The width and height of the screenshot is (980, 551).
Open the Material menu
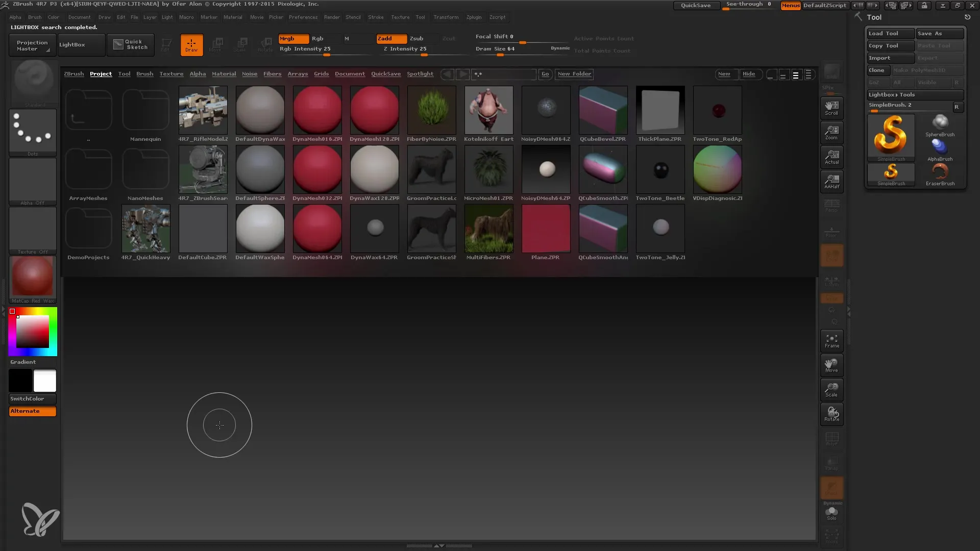pyautogui.click(x=233, y=17)
